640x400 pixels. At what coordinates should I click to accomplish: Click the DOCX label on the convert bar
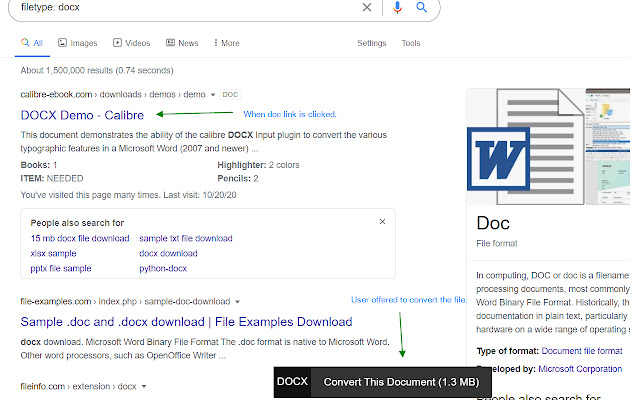pyautogui.click(x=292, y=382)
